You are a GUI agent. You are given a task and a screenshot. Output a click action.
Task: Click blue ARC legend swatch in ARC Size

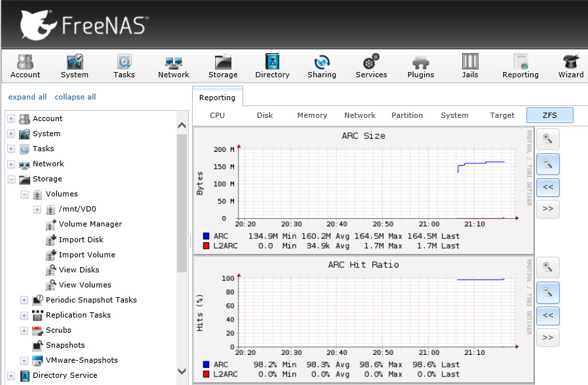(x=206, y=236)
